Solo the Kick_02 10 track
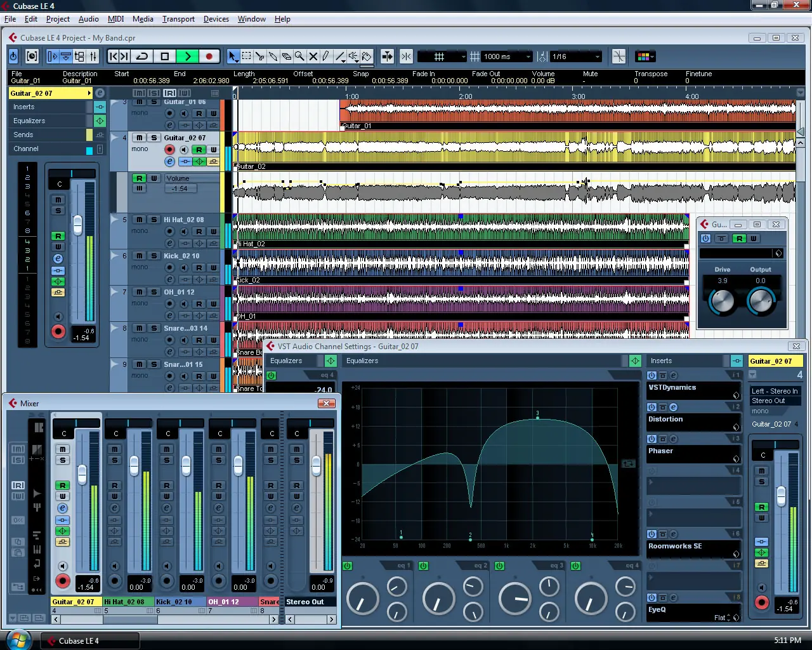This screenshot has height=650, width=812. [154, 256]
